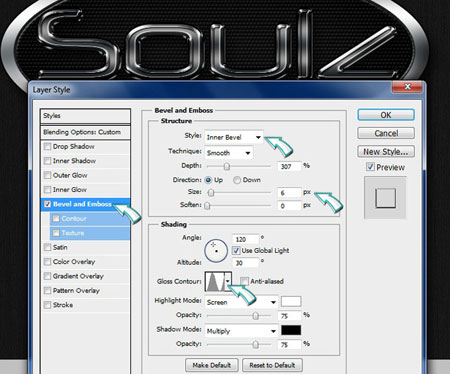
Task: Open the Technique dropdown showing Smooth
Action: (229, 153)
